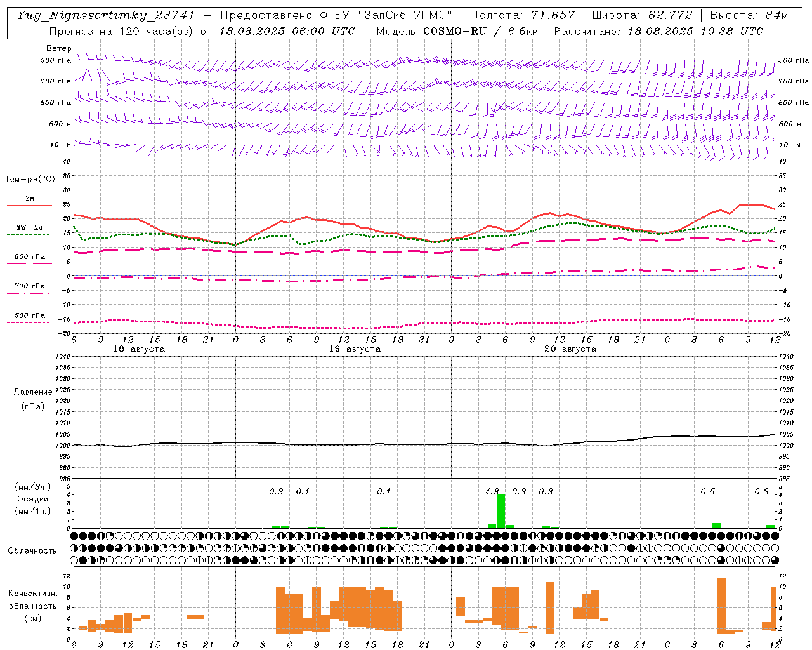Image resolution: width=812 pixels, height=650 pixels.
Task: Click the 500 м wind level label at left
Action: (x=60, y=124)
